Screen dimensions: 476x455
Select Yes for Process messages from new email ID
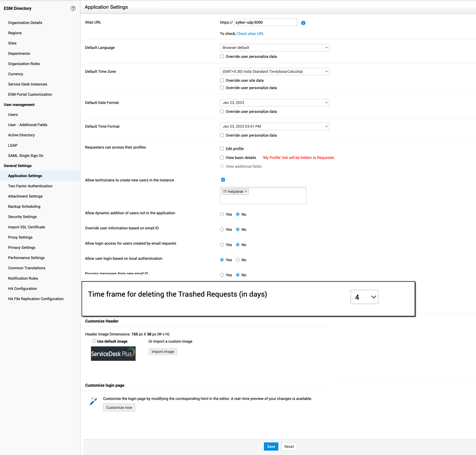222,275
